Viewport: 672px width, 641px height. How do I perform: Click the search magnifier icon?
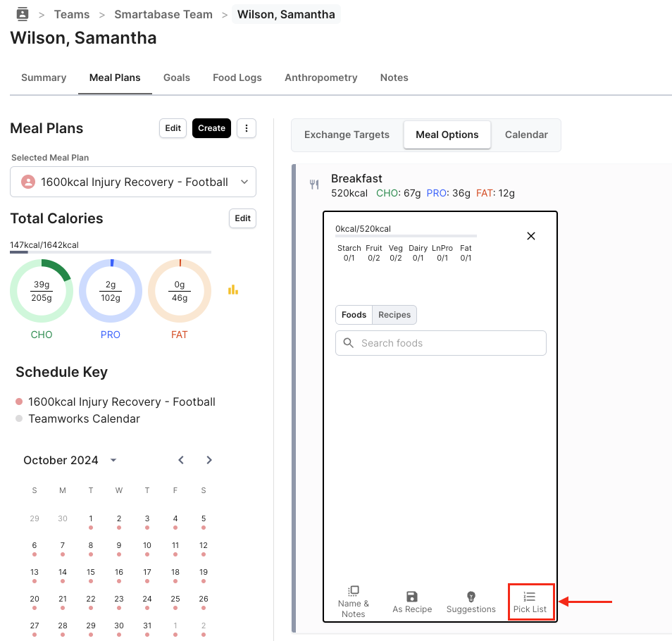tap(349, 343)
